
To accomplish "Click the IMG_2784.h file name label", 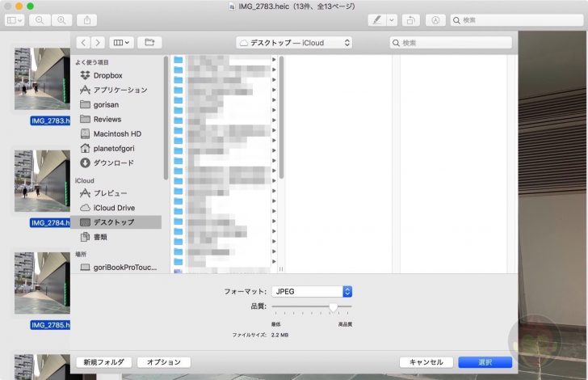I will click(x=50, y=222).
